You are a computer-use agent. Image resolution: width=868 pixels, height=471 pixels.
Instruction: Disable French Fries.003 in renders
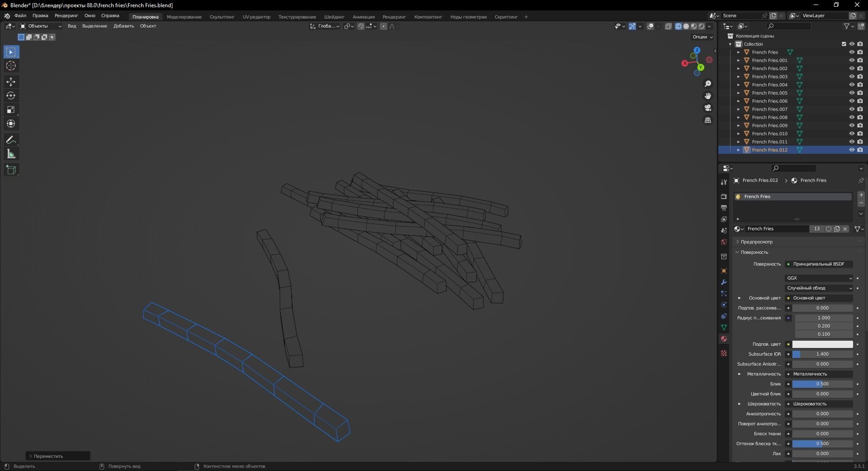860,76
